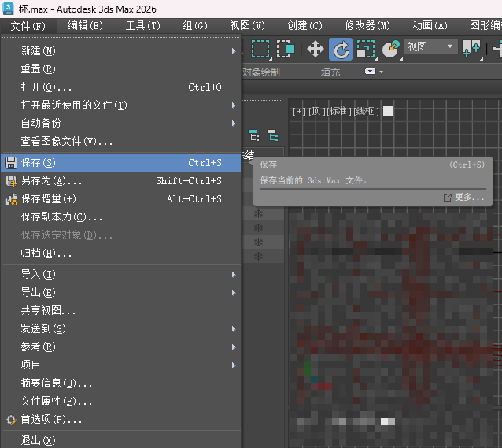Open the 视图 reference coordinate dropdown
This screenshot has width=502, height=448.
pyautogui.click(x=430, y=46)
